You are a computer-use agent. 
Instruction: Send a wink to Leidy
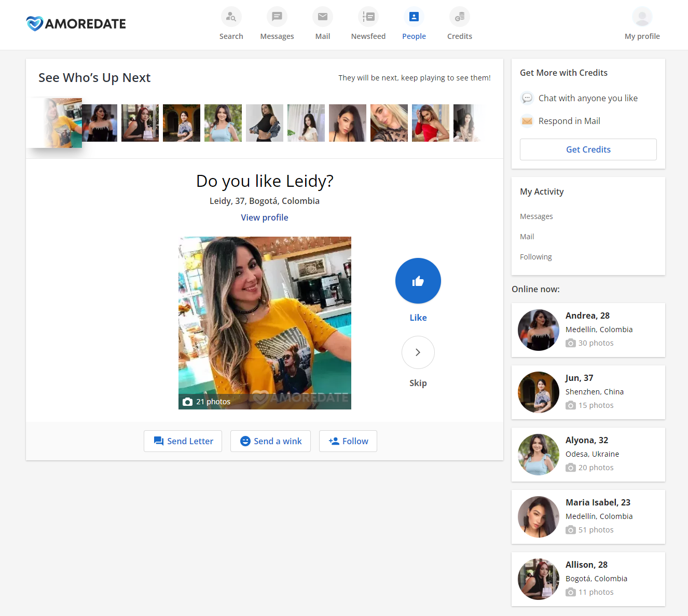click(270, 441)
